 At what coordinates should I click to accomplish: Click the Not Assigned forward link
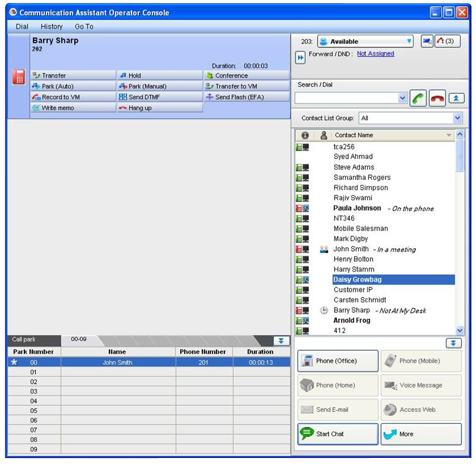[x=376, y=54]
